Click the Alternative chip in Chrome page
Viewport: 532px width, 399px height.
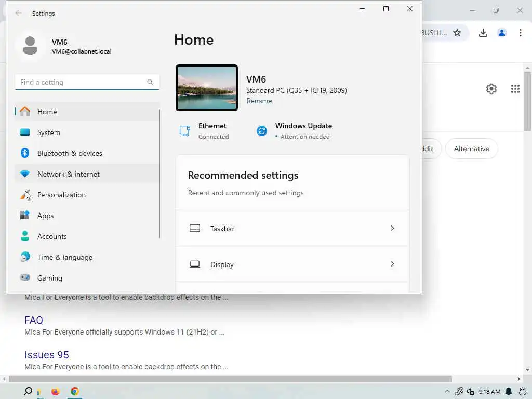click(x=472, y=149)
